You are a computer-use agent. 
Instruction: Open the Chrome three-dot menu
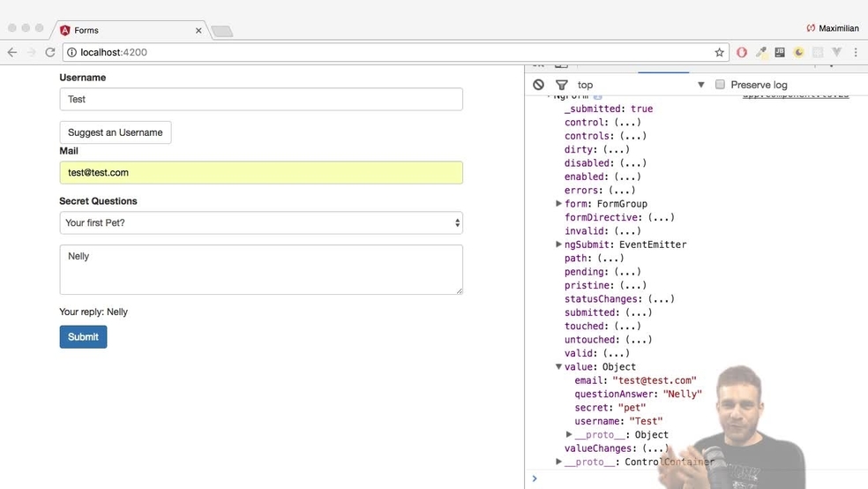point(856,52)
